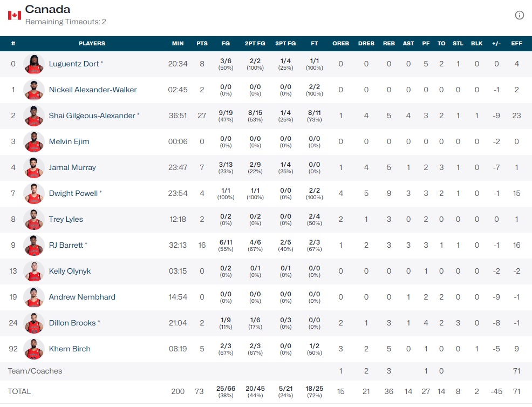Image resolution: width=532 pixels, height=407 pixels.
Task: Click the MIN column header
Action: pyautogui.click(x=178, y=44)
